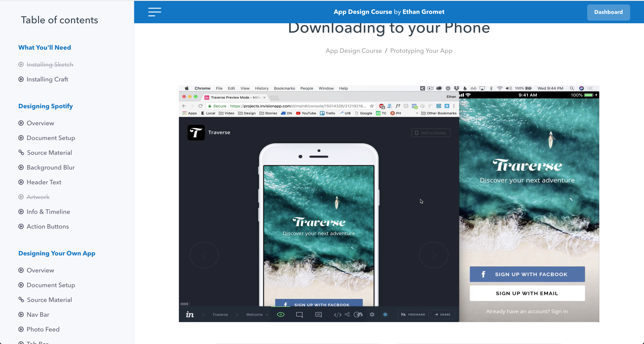
Task: Select the Build mode hotspot icon
Action: click(299, 314)
